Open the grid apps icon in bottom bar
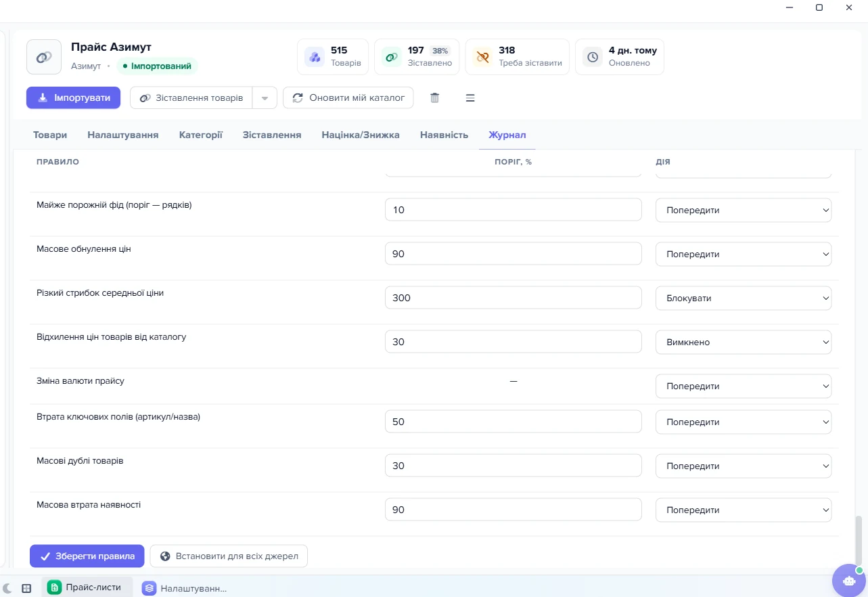Image resolution: width=868 pixels, height=597 pixels. 26,588
